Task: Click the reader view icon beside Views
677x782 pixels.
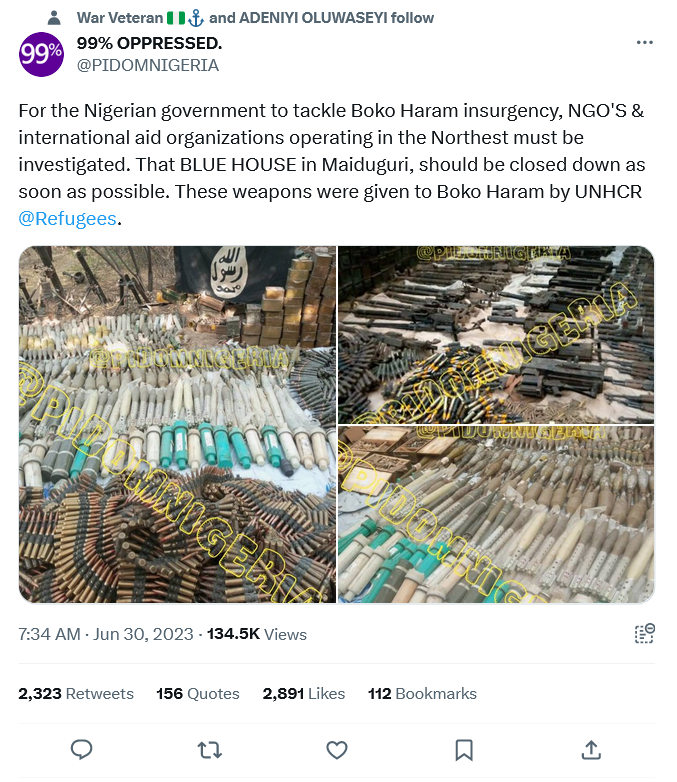Action: click(645, 633)
